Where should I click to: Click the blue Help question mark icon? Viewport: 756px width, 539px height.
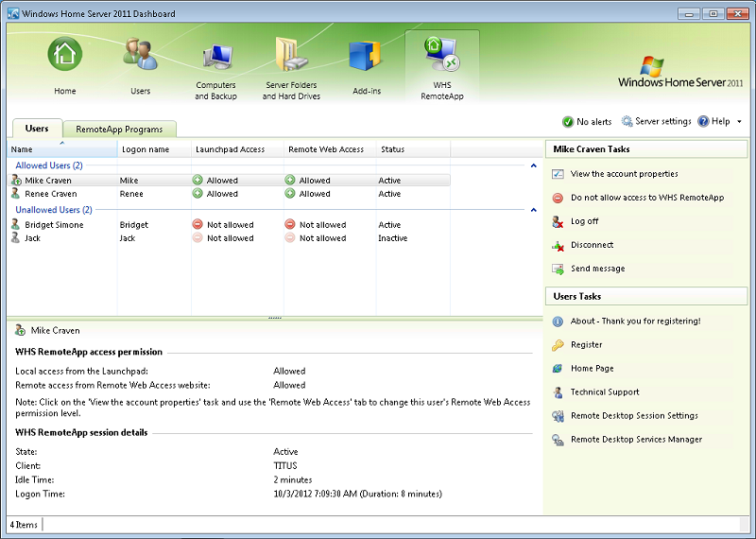[x=703, y=121]
